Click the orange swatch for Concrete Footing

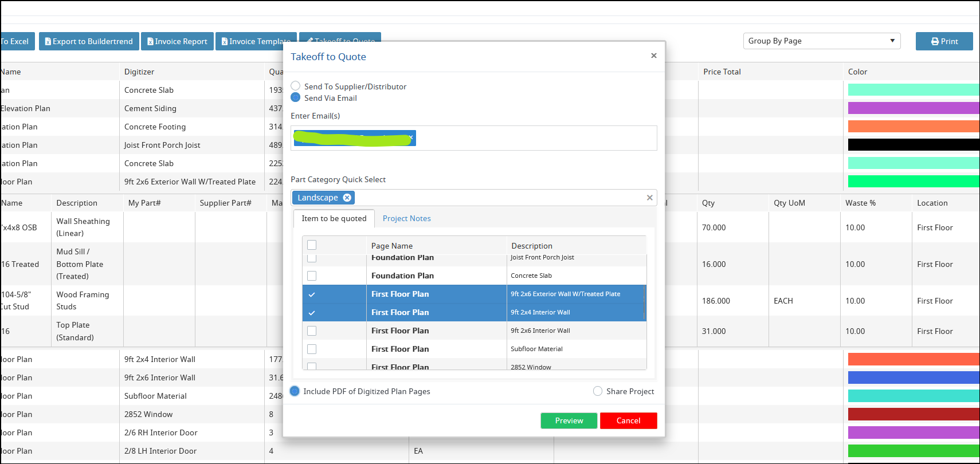(x=914, y=126)
